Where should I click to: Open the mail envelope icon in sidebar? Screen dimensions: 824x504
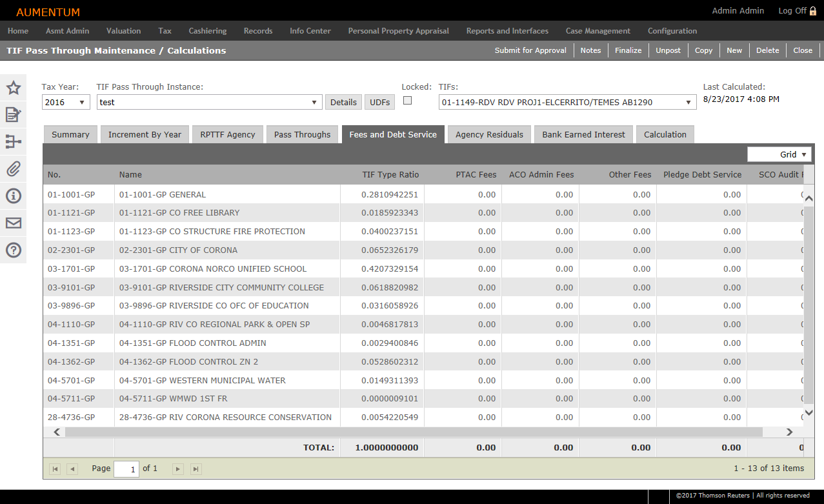pyautogui.click(x=14, y=223)
